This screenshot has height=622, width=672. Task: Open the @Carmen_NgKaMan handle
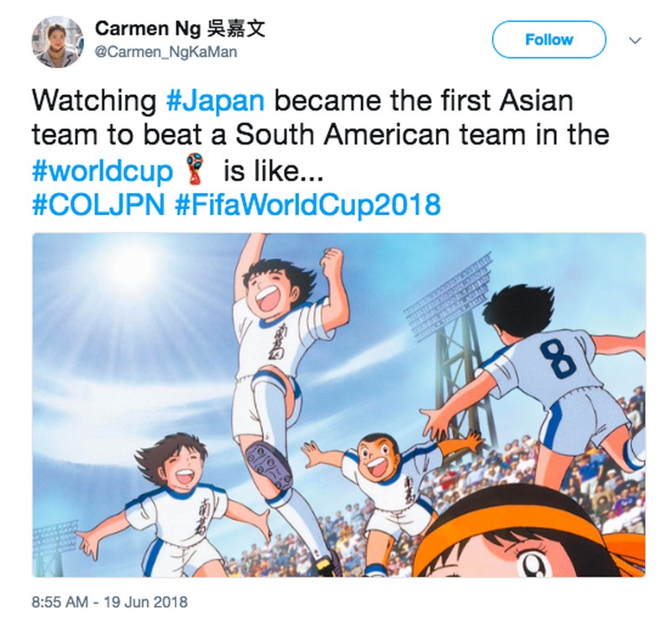point(165,52)
